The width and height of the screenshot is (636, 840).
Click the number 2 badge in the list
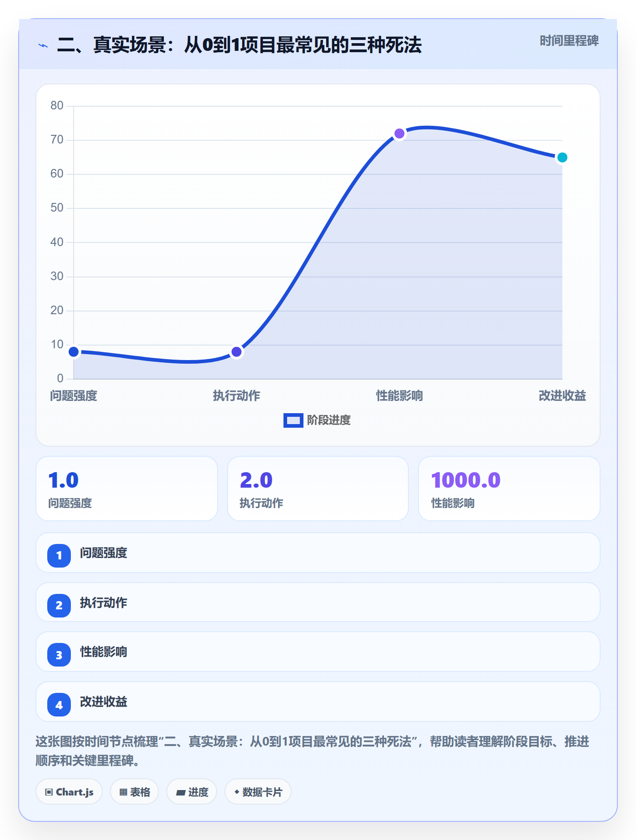point(59,605)
